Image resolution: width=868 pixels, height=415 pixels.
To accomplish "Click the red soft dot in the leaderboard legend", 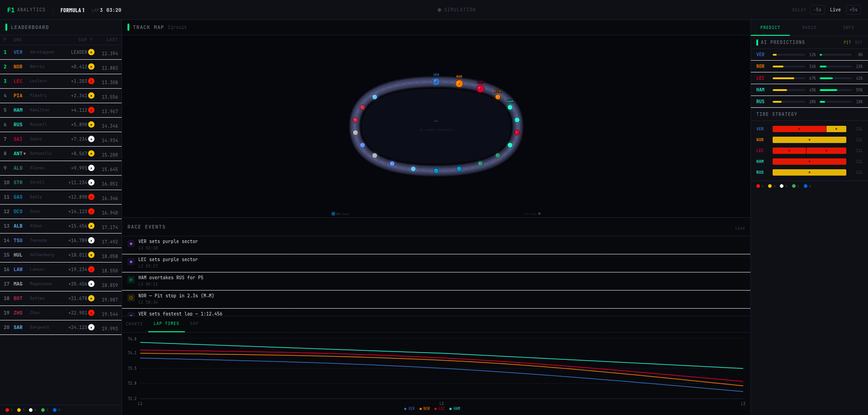I will (7, 410).
